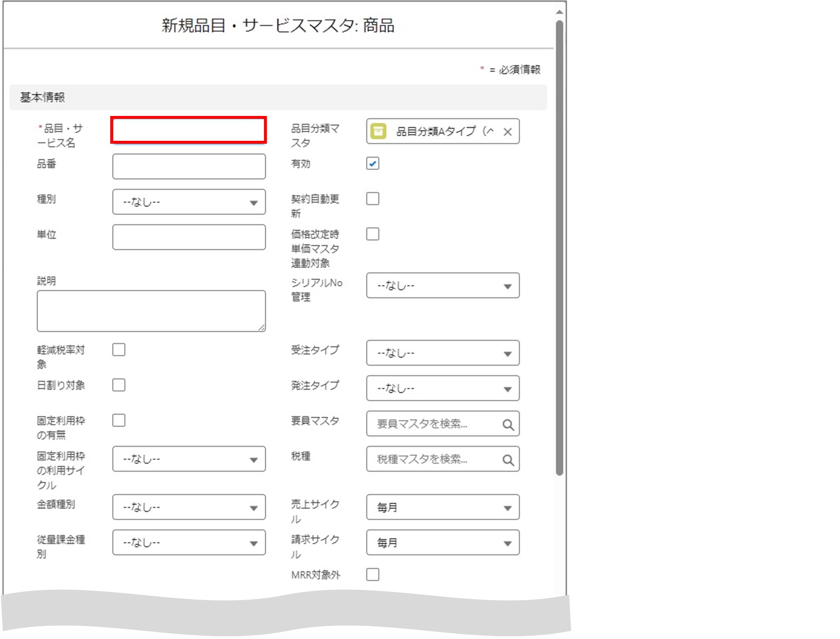Click the 基本情報 section header
The image size is (840, 639).
coord(278,97)
